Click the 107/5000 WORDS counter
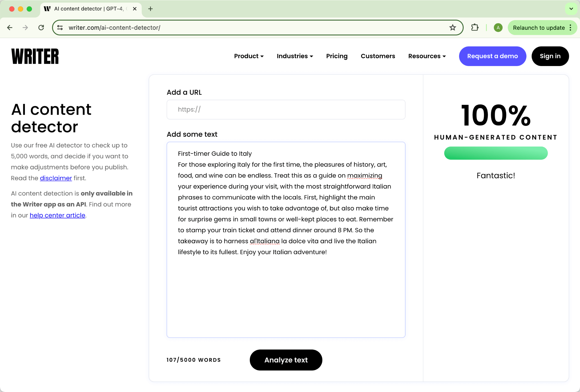The width and height of the screenshot is (580, 392). (x=194, y=360)
